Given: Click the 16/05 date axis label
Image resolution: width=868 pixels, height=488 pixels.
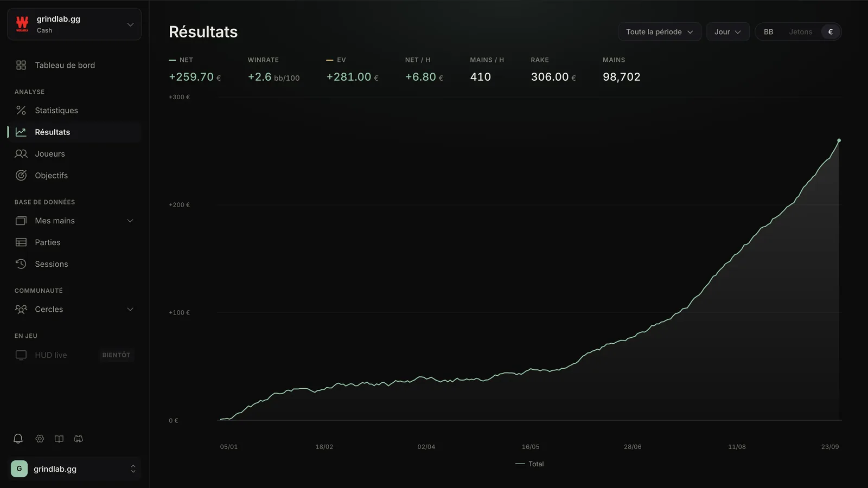Looking at the screenshot, I should click(531, 447).
